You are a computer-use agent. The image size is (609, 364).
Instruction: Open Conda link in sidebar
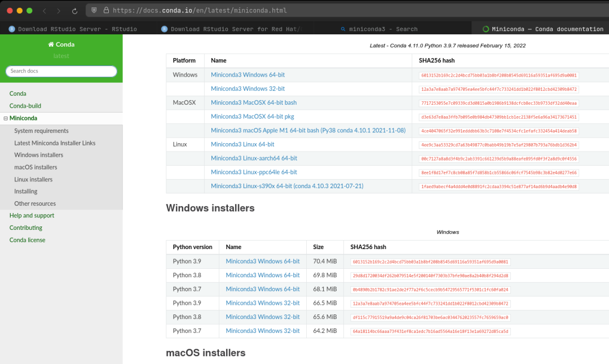point(18,94)
